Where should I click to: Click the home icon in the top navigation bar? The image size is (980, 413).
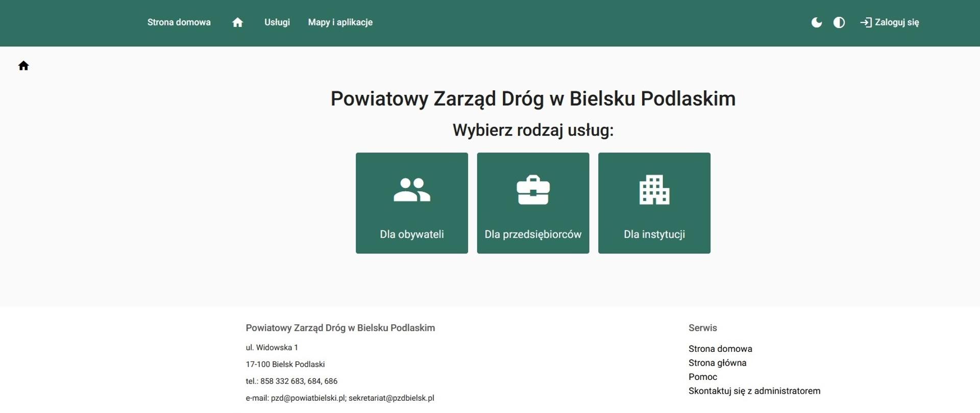coord(237,22)
